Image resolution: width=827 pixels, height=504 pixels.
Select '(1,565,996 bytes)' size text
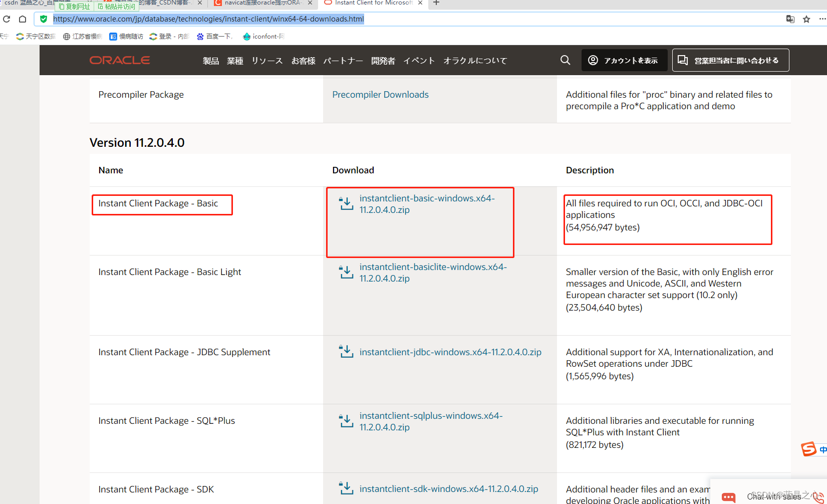tap(600, 376)
